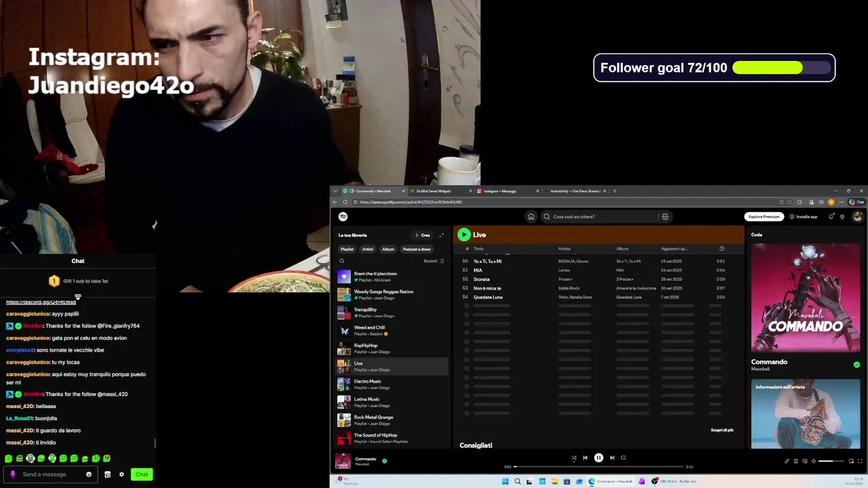868x488 pixels.
Task: Switch to the KickBot Saved Widgets browser tab
Action: click(441, 191)
